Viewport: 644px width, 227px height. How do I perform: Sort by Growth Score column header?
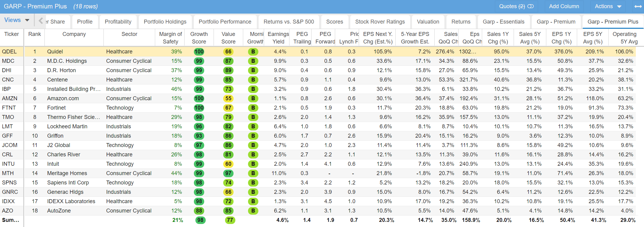199,38
